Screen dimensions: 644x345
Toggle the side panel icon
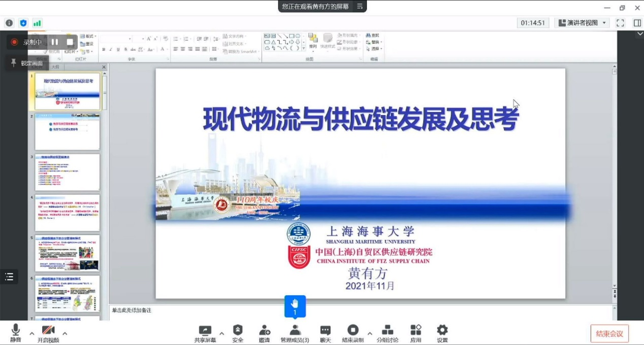637,23
